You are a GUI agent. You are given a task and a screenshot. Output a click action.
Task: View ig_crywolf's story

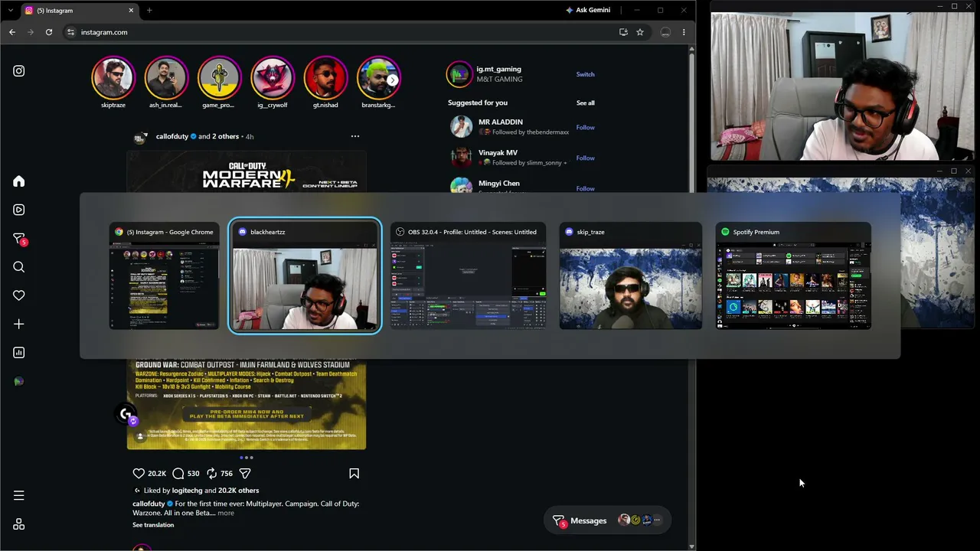pyautogui.click(x=273, y=77)
